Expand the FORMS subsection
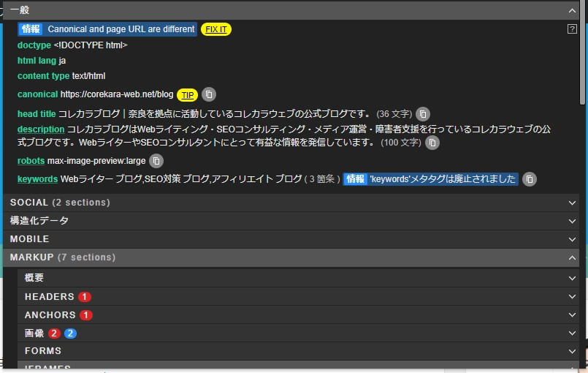588x373 pixels. point(572,352)
